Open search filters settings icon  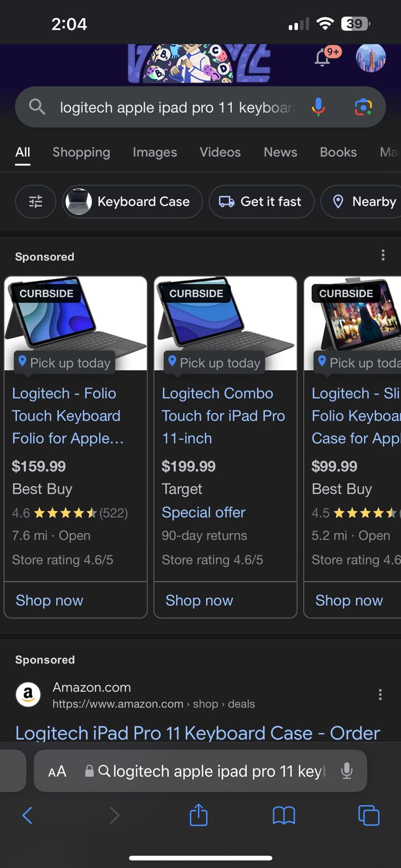pos(35,202)
